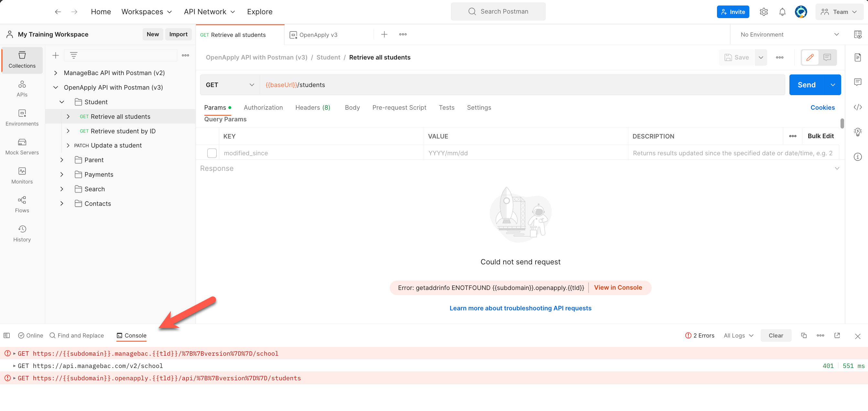The image size is (868, 411).
Task: Open console in new window
Action: pyautogui.click(x=837, y=336)
